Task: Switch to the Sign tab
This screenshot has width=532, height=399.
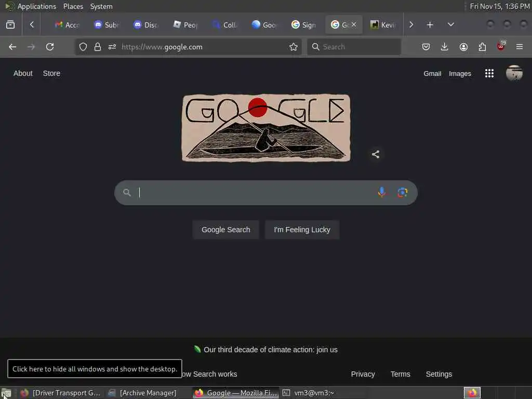Action: [x=304, y=25]
